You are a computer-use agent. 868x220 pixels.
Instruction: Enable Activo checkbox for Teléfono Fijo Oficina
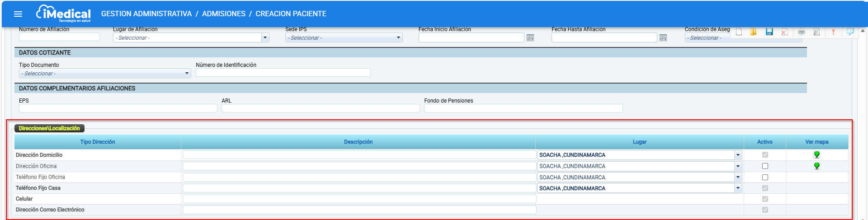765,178
